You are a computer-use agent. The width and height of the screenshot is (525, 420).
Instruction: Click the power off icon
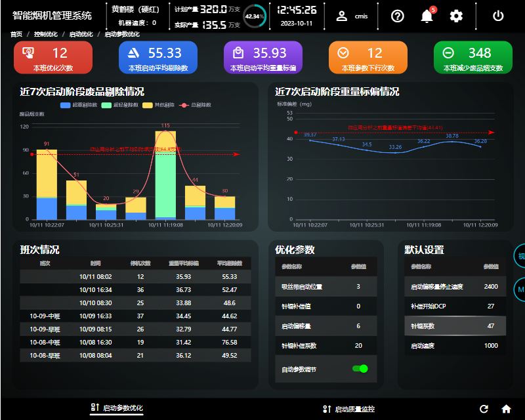[498, 16]
